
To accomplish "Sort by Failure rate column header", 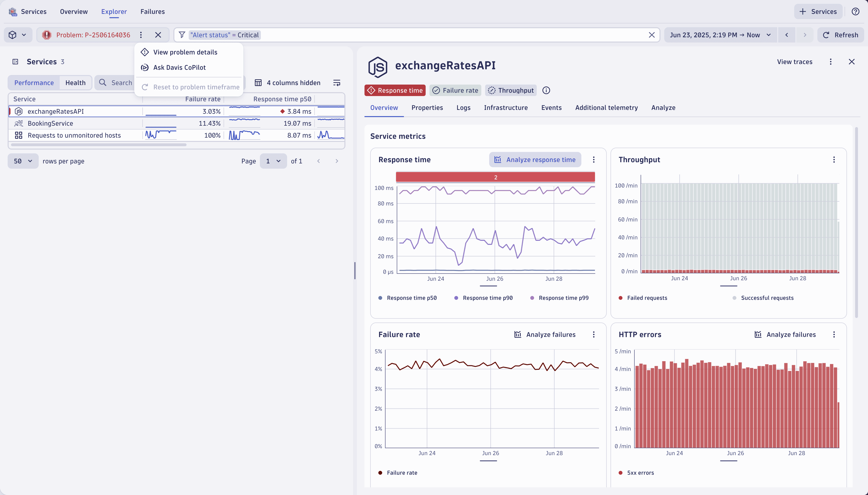I will [x=203, y=99].
